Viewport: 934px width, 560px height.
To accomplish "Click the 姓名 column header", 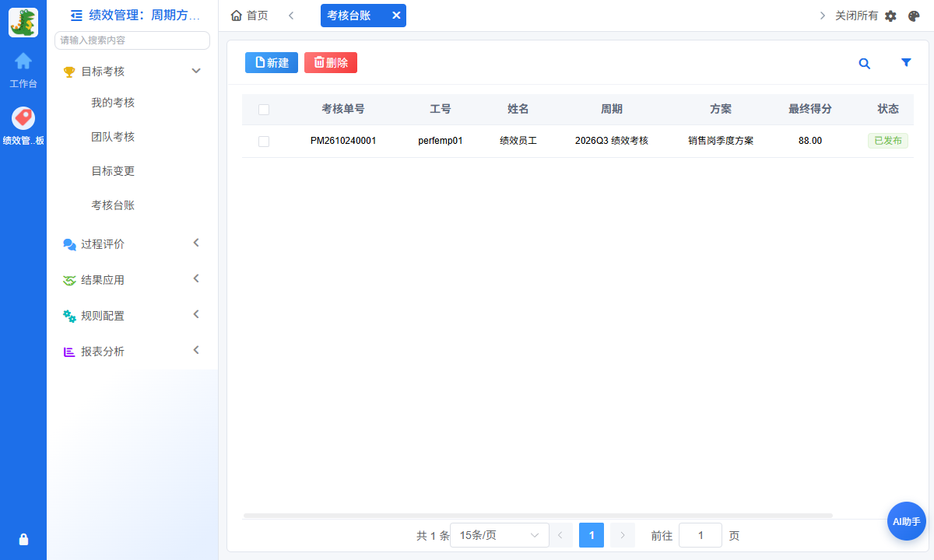I will point(518,110).
